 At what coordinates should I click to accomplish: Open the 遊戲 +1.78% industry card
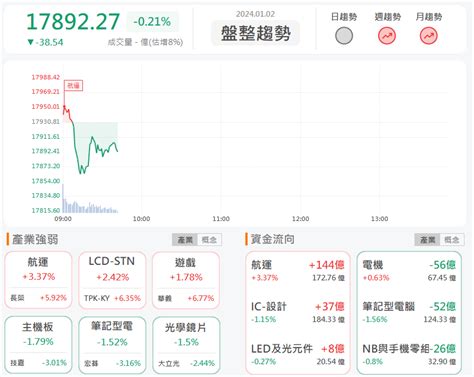click(186, 280)
